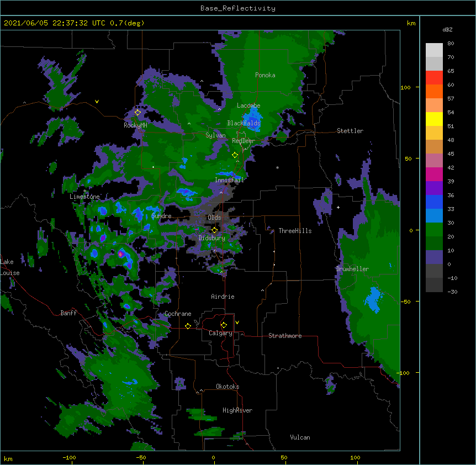Click the yellow v marker northwest of RockyMH
This screenshot has height=465, width=476.
[97, 102]
